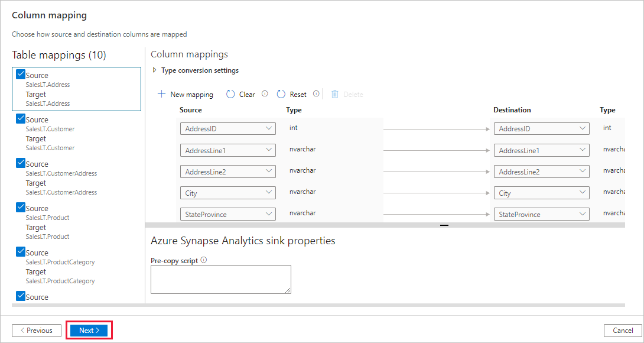Toggle the SalesLT.ProductCategory mapping checkbox
The width and height of the screenshot is (644, 343).
(x=19, y=251)
